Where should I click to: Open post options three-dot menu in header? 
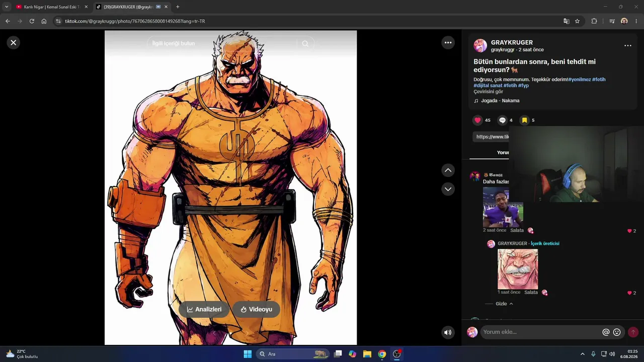(x=627, y=46)
